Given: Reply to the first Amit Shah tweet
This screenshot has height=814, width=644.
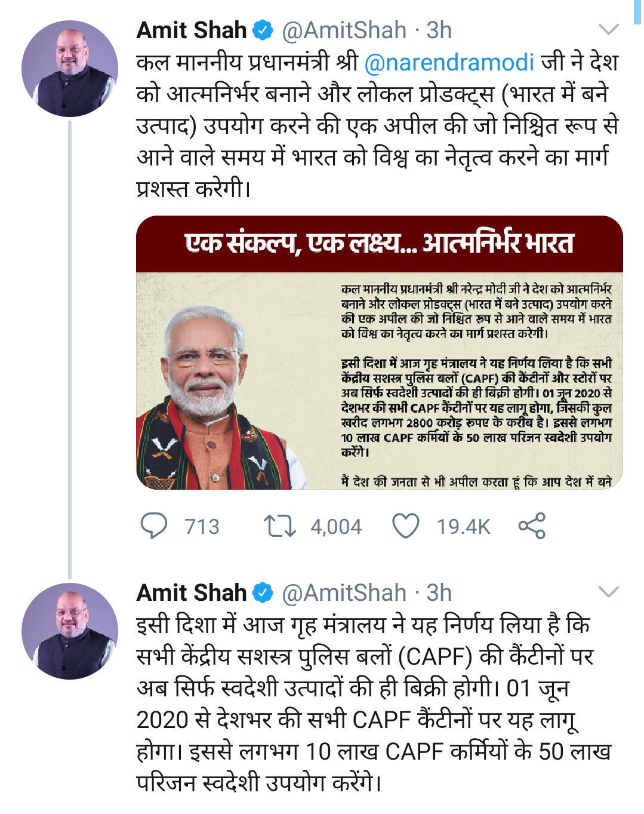Looking at the screenshot, I should click(x=153, y=526).
